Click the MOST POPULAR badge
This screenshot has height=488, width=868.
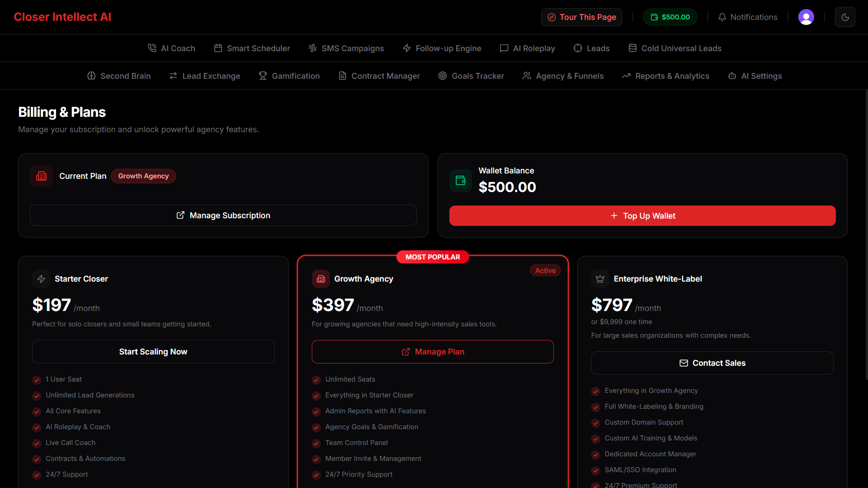pos(433,257)
